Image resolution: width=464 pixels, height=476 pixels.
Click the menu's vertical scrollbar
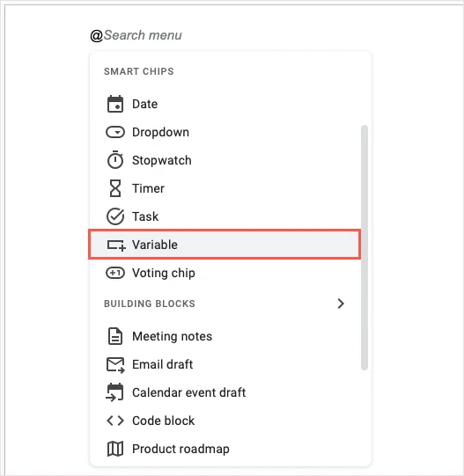(x=365, y=247)
